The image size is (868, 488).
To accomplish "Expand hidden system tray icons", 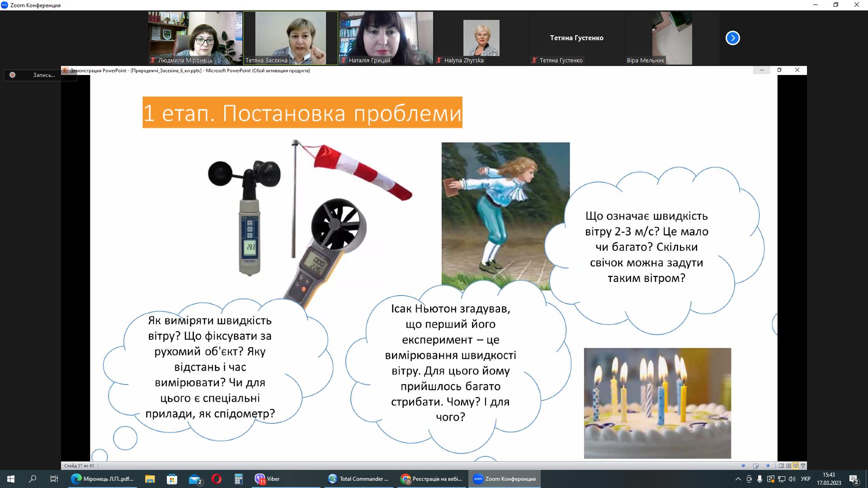I will (738, 479).
